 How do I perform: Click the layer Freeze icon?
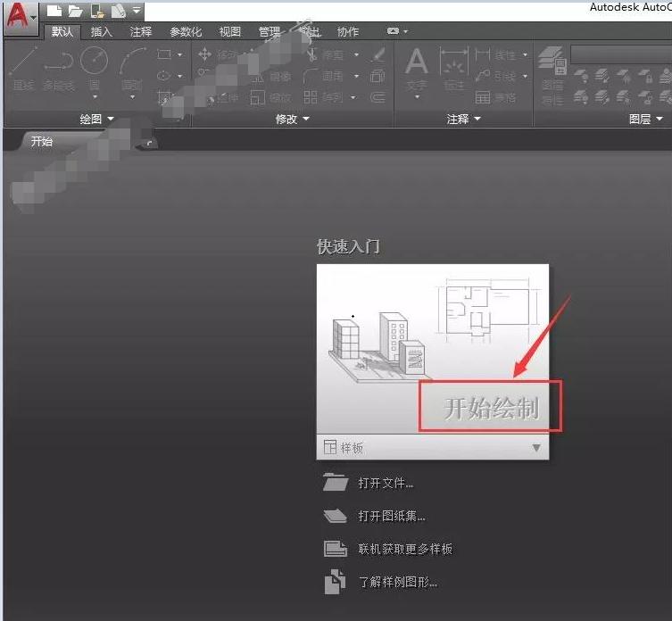click(x=624, y=76)
